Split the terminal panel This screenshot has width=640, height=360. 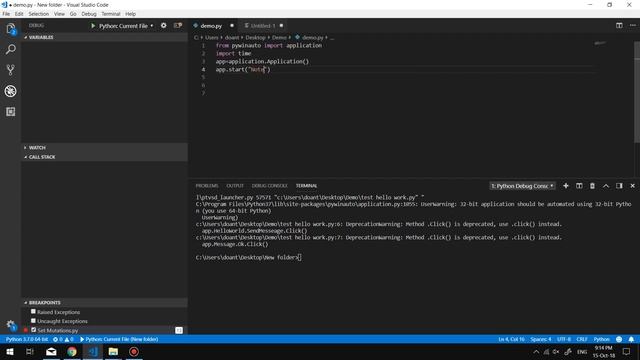click(x=579, y=186)
